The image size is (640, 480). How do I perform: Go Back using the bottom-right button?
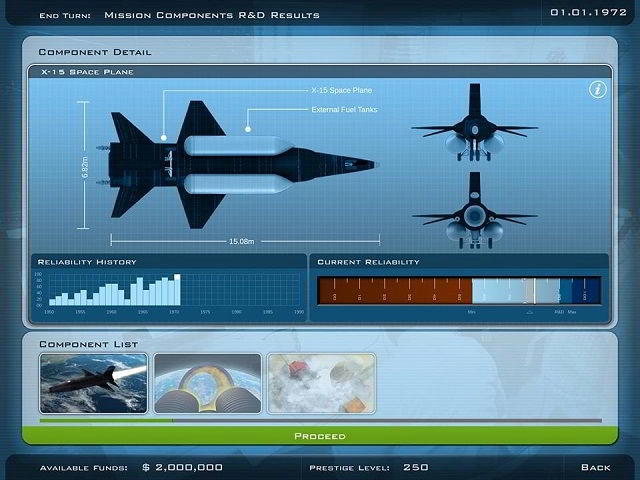[595, 467]
